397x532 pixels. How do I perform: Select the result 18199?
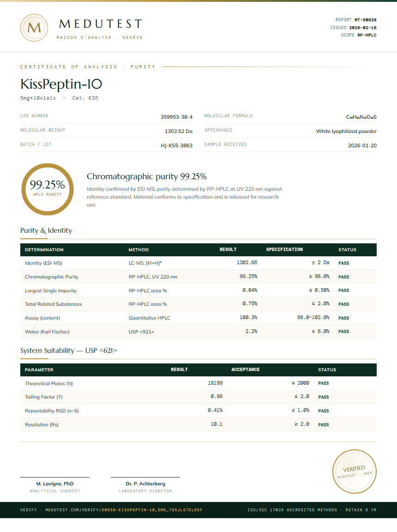pos(215,383)
